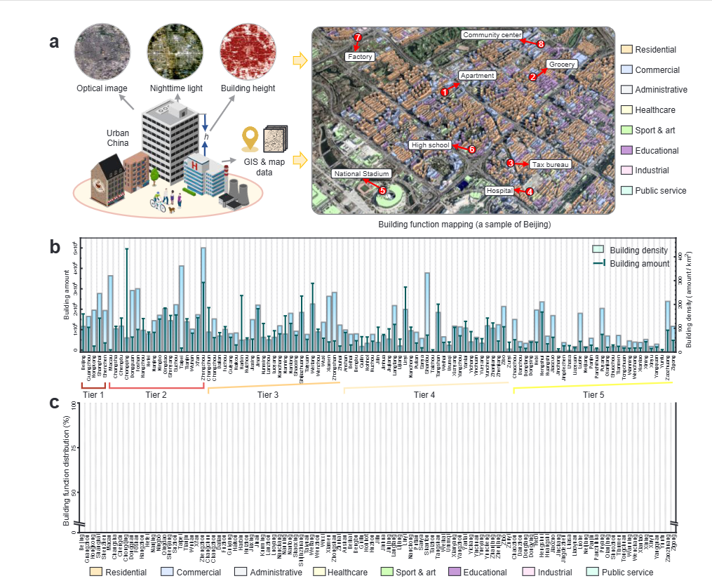Screen dimensions: 712x588
Task: Click the Building amount legend marker
Action: tap(598, 264)
